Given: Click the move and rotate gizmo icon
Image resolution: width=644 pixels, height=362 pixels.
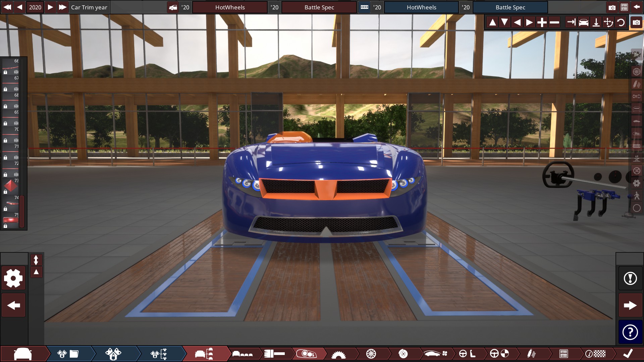Looking at the screenshot, I should [608, 22].
